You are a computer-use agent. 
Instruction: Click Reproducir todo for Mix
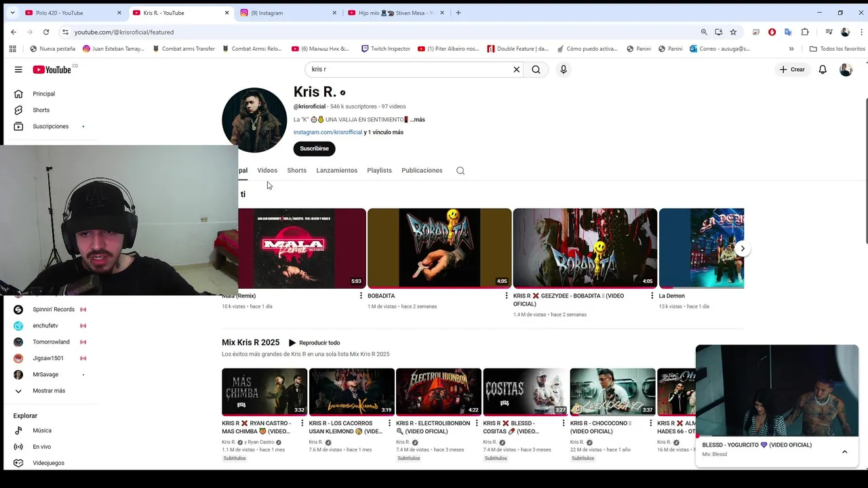[314, 343]
